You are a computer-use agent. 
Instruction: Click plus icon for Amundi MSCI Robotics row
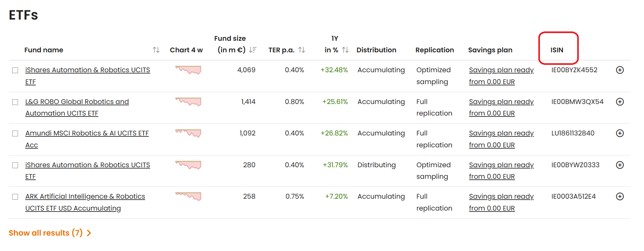click(620, 133)
